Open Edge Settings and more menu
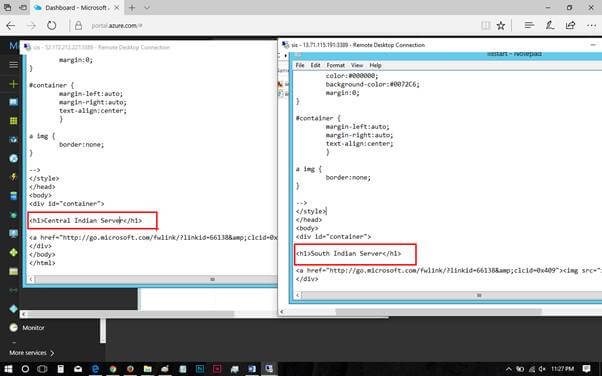Image resolution: width=602 pixels, height=376 pixels. pyautogui.click(x=591, y=26)
